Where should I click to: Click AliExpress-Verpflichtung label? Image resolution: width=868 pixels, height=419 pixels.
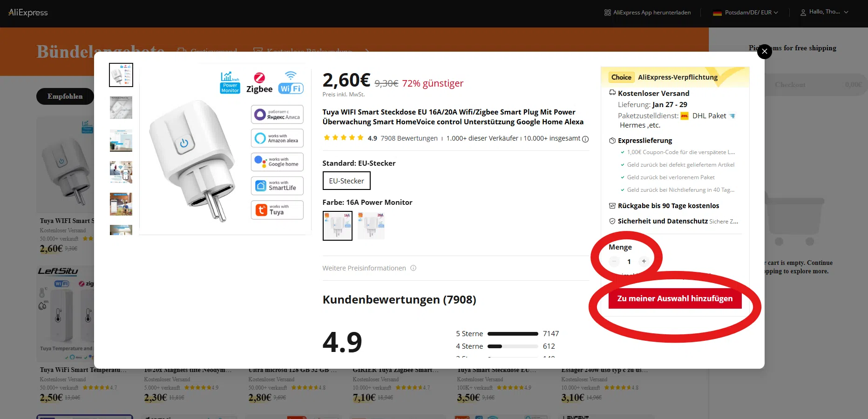[x=678, y=77]
